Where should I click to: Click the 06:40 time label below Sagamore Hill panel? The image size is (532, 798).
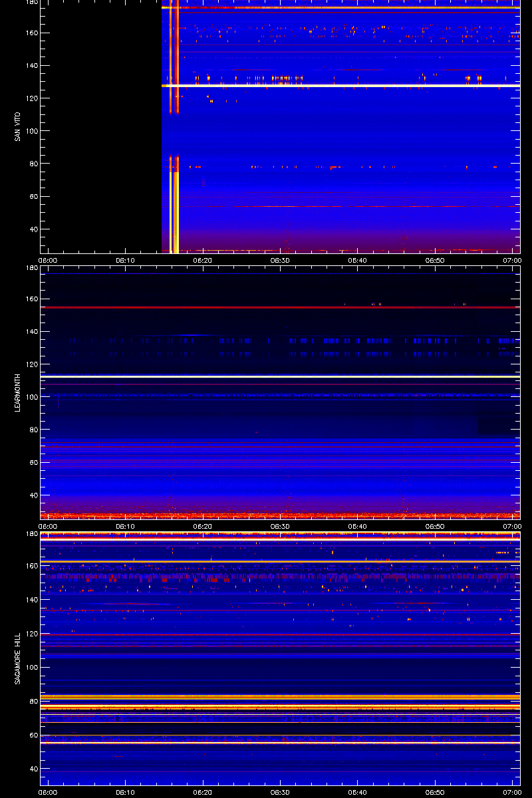(358, 792)
